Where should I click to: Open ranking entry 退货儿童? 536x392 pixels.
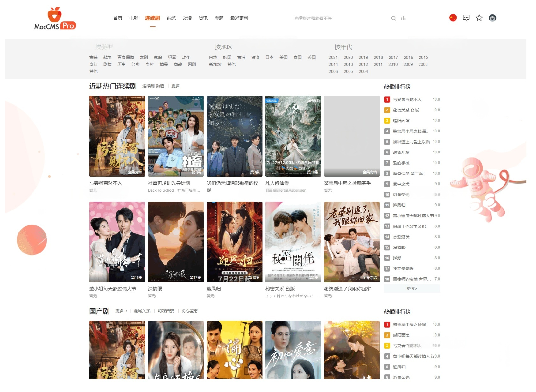[401, 152]
